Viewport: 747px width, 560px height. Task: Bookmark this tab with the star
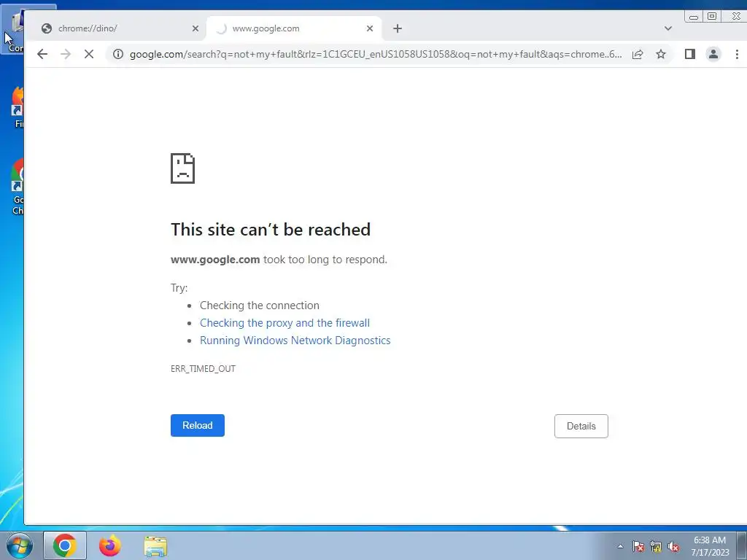tap(661, 54)
